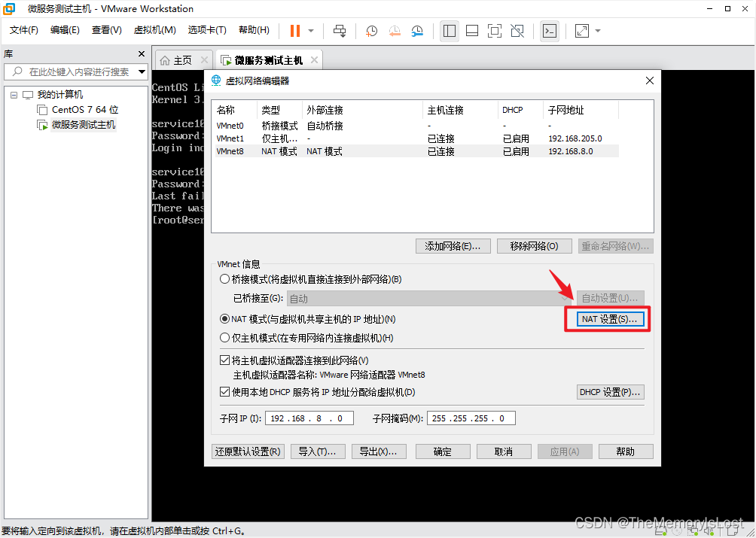Screen dimensions: 756x538
Task: Click the 帮助 button in dialog
Action: click(x=626, y=451)
